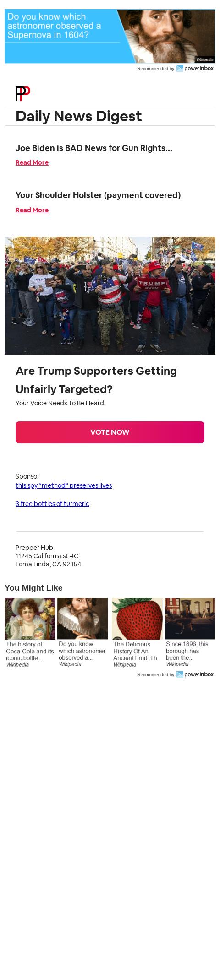220x980 pixels.
Task: Click the Coca-Cola iconic bottle caption
Action: 30,651
